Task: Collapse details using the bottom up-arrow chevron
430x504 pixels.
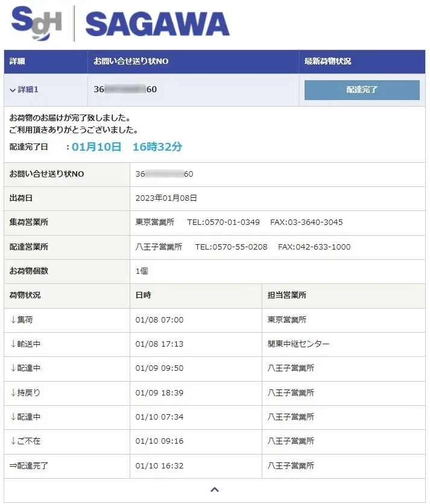Action: (x=214, y=490)
